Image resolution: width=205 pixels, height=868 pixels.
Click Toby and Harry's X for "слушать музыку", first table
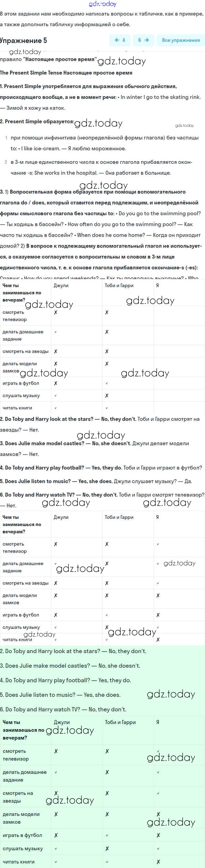(x=107, y=395)
